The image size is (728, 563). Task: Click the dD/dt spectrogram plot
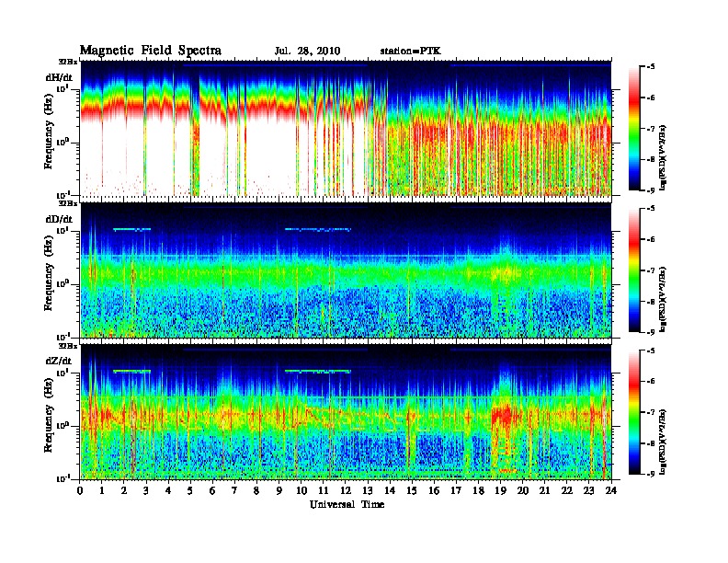[346, 270]
